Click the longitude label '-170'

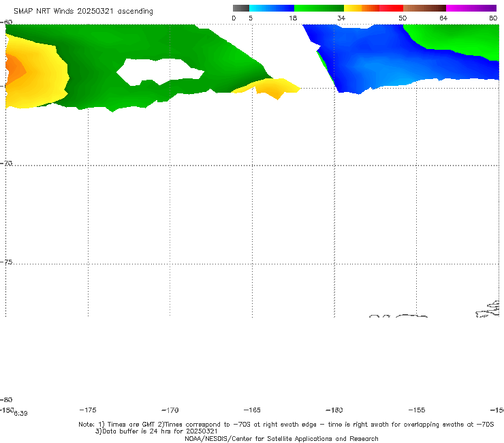click(x=170, y=410)
